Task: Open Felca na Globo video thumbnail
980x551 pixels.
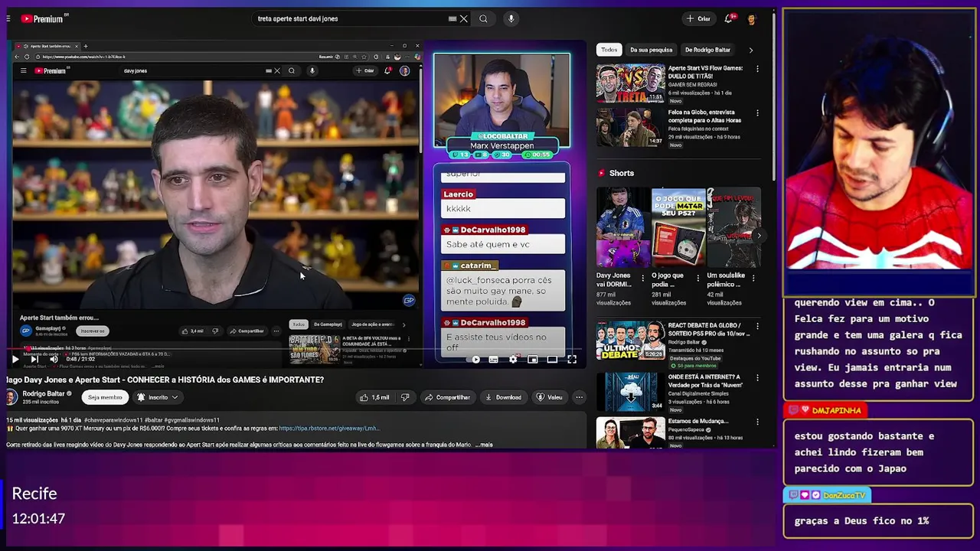Action: click(x=630, y=127)
